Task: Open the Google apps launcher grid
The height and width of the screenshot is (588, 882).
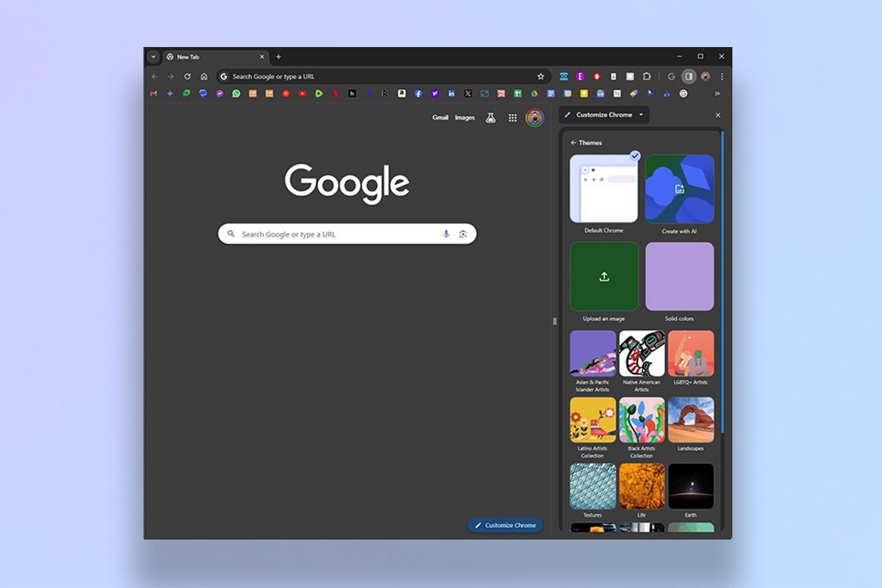Action: tap(512, 118)
